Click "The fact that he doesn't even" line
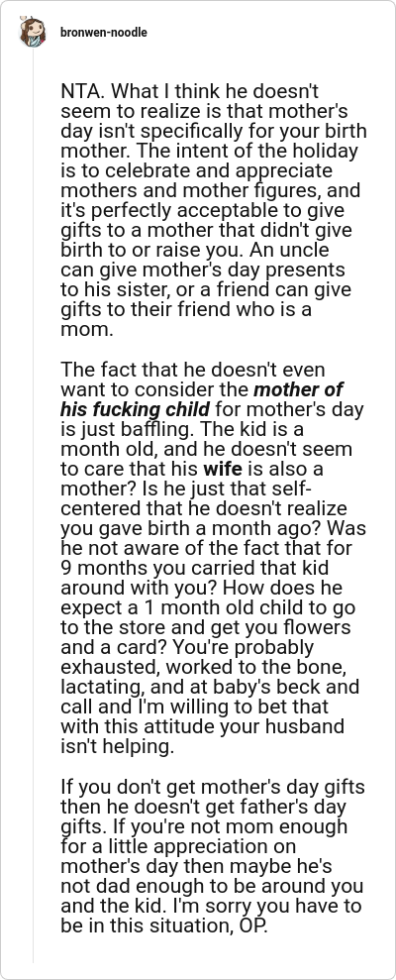Viewport: 396px width, 980px height. click(193, 370)
